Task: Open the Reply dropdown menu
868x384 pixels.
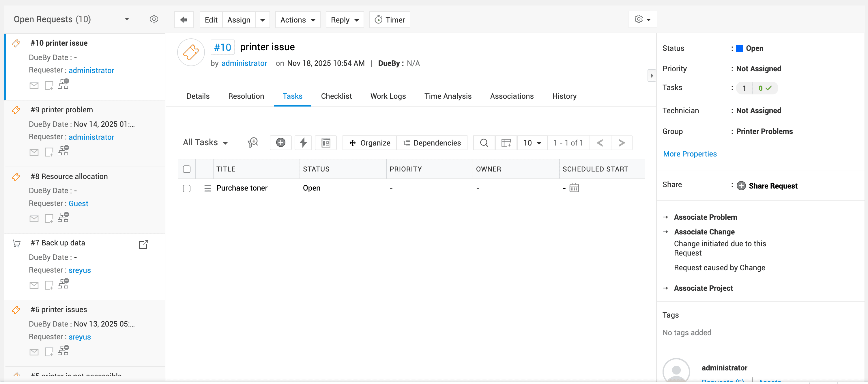Action: point(345,20)
